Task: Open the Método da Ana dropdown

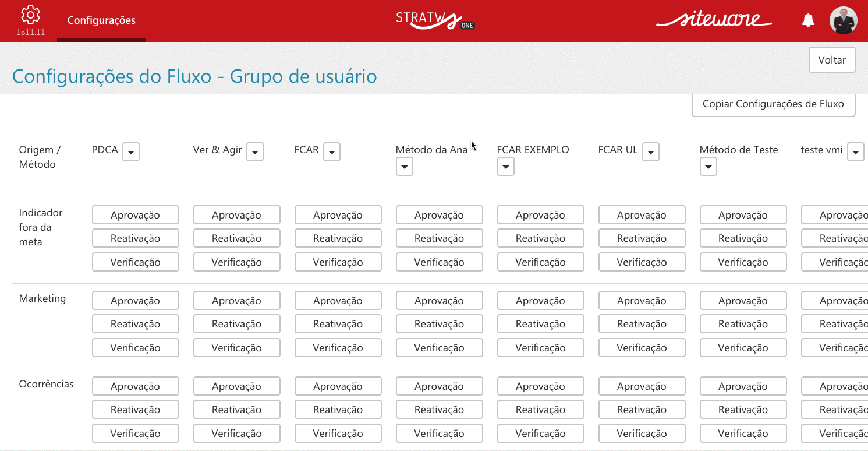Action: (x=404, y=167)
